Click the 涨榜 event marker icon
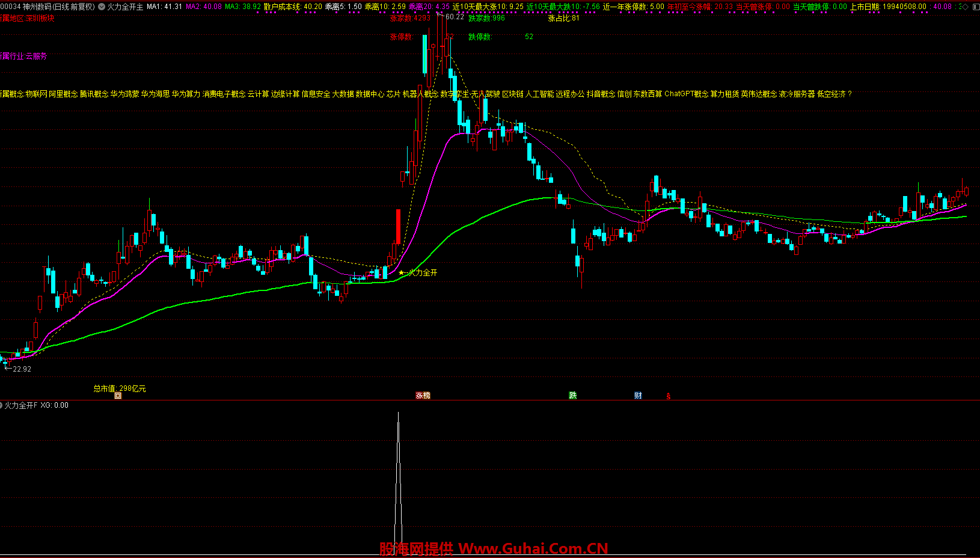 (x=423, y=396)
